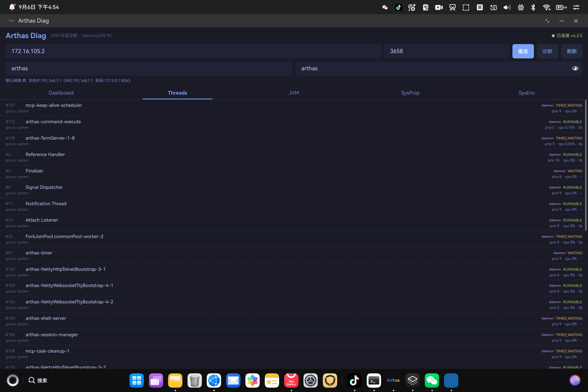
Task: Select the Threads tab
Action: pyautogui.click(x=178, y=93)
